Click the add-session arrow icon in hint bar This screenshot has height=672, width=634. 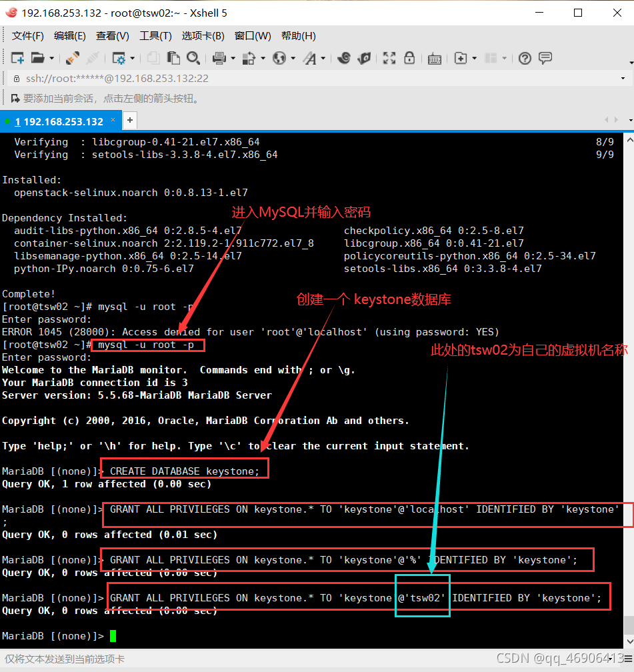pyautogui.click(x=15, y=99)
